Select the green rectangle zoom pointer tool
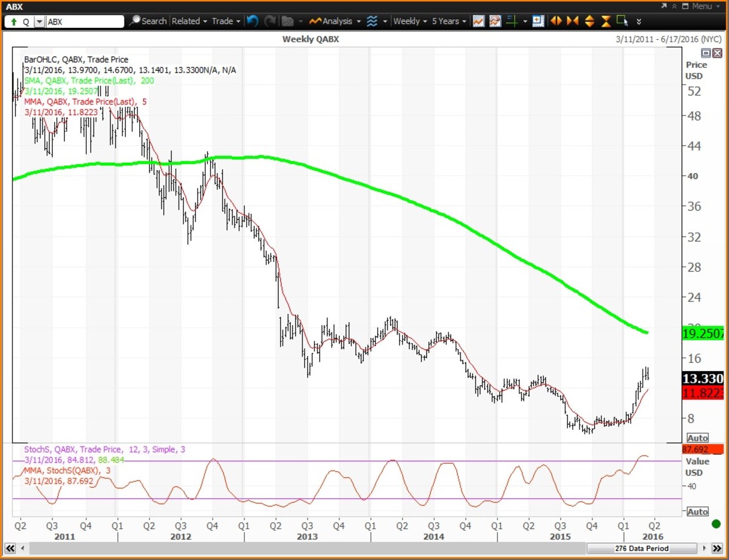Image resolution: width=729 pixels, height=560 pixels. [x=622, y=21]
